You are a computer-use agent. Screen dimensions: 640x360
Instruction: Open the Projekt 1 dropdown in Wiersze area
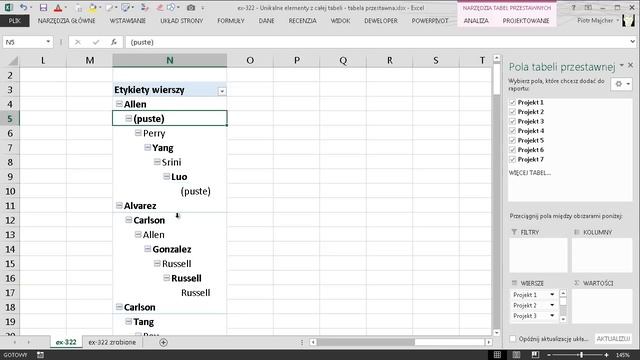point(552,294)
